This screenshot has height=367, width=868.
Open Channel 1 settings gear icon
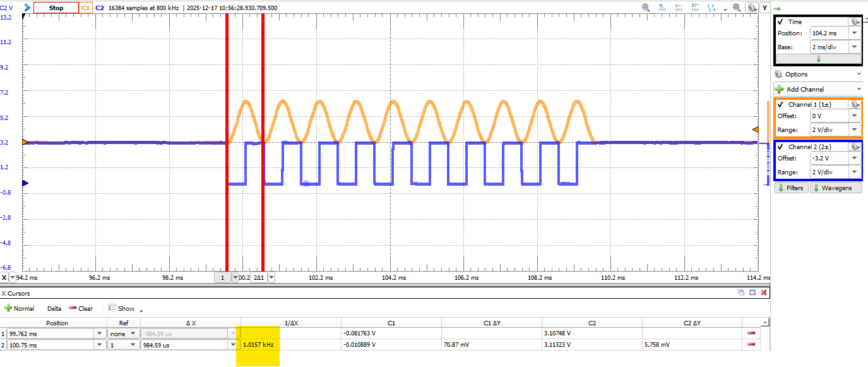click(855, 104)
